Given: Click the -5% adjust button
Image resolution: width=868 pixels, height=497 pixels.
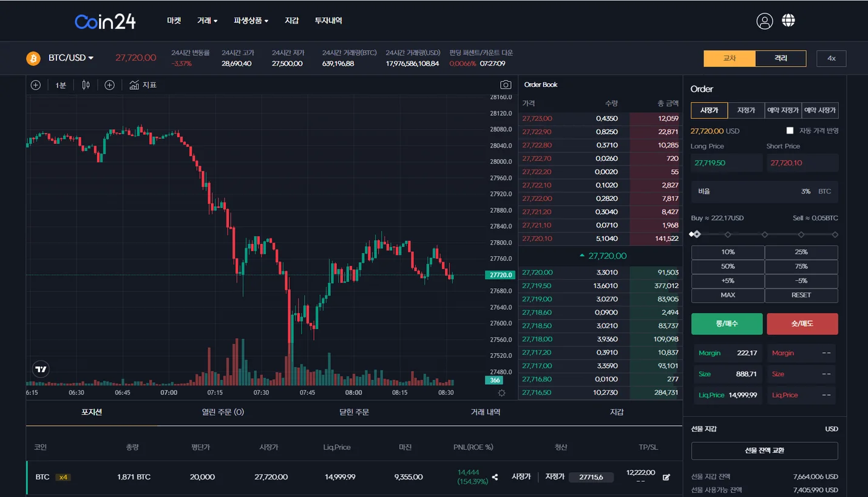Looking at the screenshot, I should (x=801, y=280).
